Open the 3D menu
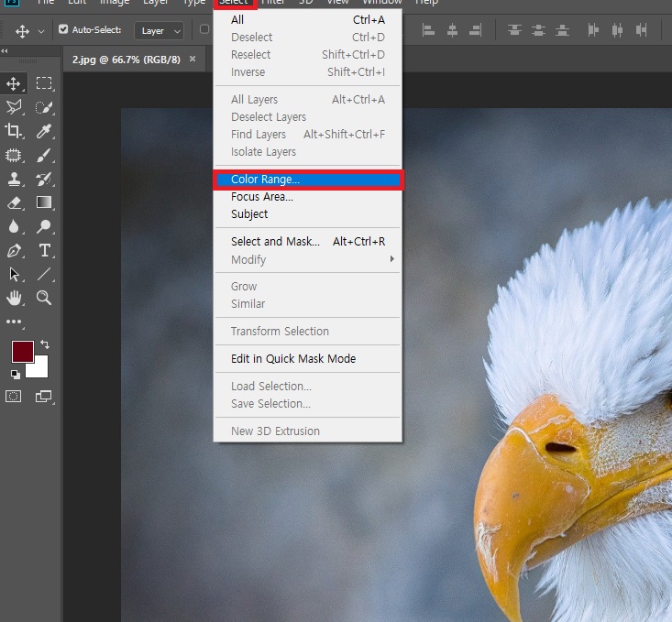Image resolution: width=672 pixels, height=622 pixels. (305, 2)
